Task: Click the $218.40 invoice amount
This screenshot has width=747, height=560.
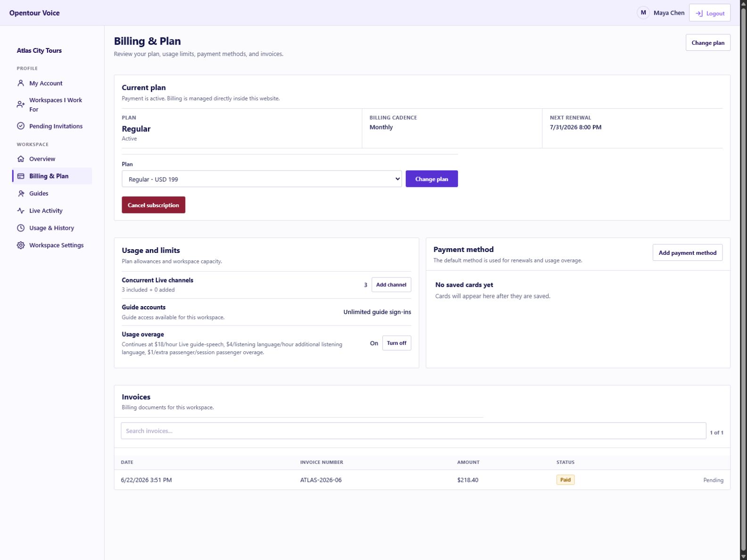Action: click(x=468, y=480)
